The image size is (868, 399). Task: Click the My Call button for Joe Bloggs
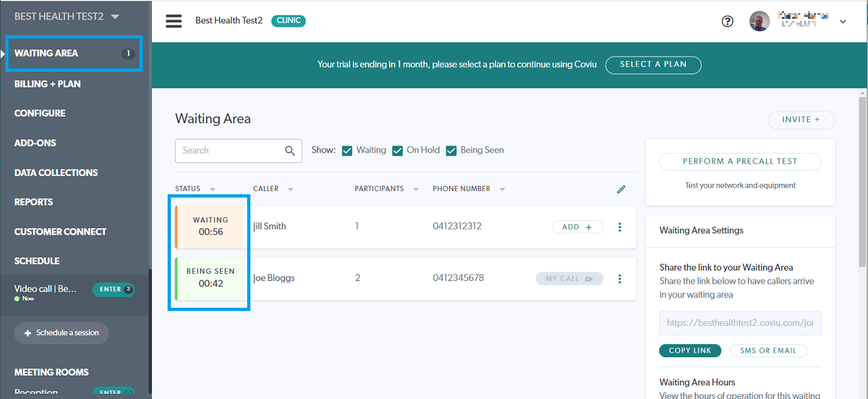coord(569,278)
